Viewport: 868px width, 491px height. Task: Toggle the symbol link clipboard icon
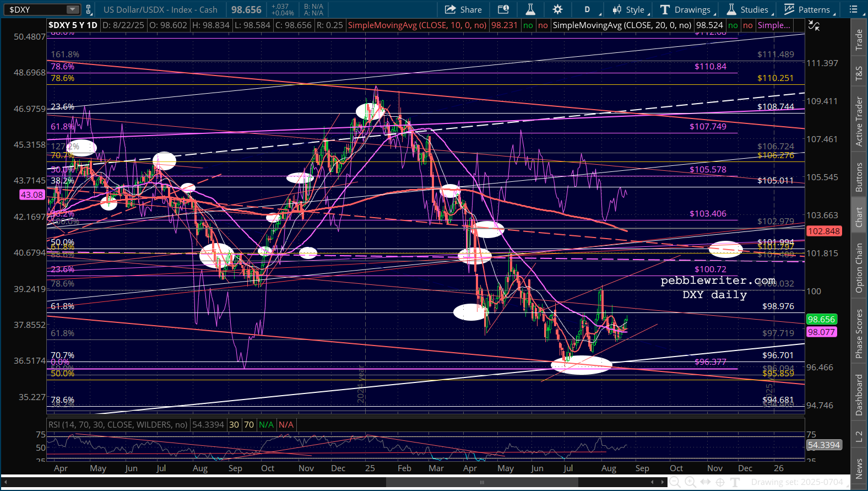tap(88, 9)
